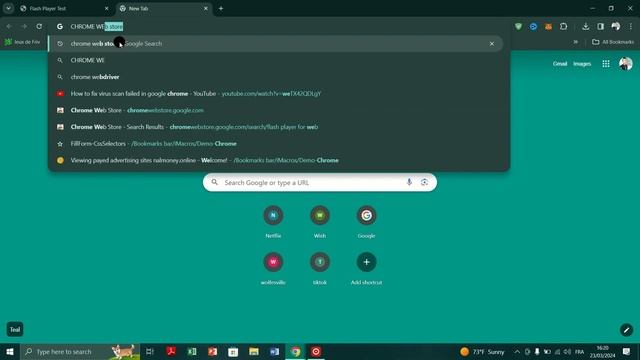
Task: Click the Teal theme label button
Action: pos(15,329)
